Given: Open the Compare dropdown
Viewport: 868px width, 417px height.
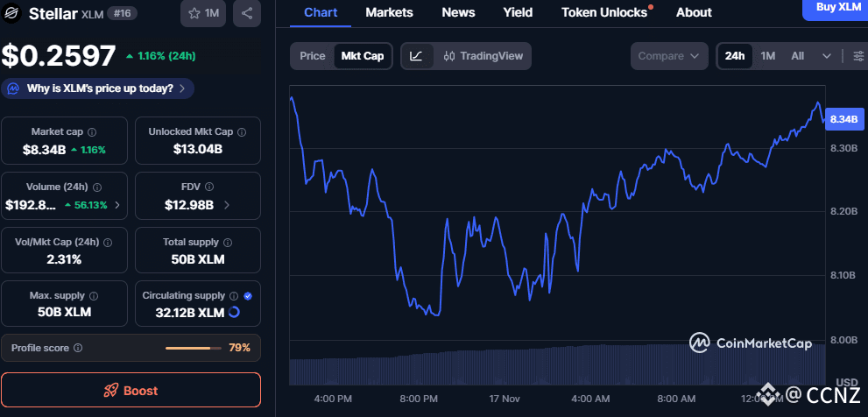Looking at the screenshot, I should 669,56.
